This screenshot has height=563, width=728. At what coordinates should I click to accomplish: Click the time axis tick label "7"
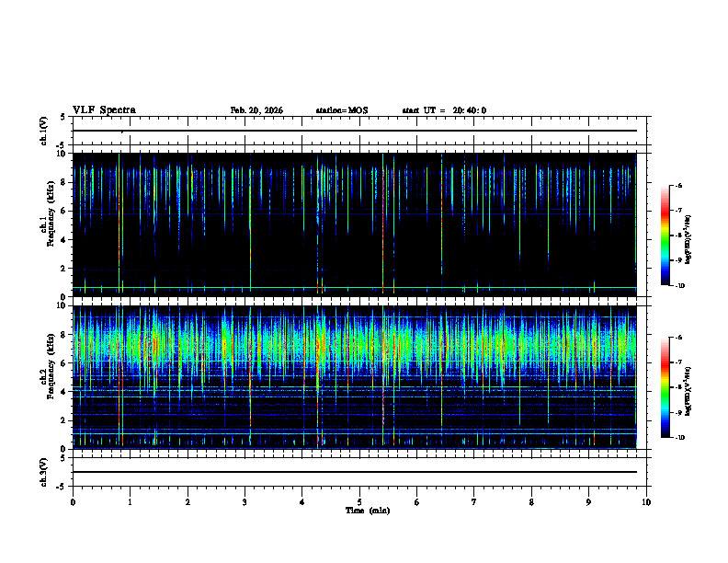(x=474, y=502)
